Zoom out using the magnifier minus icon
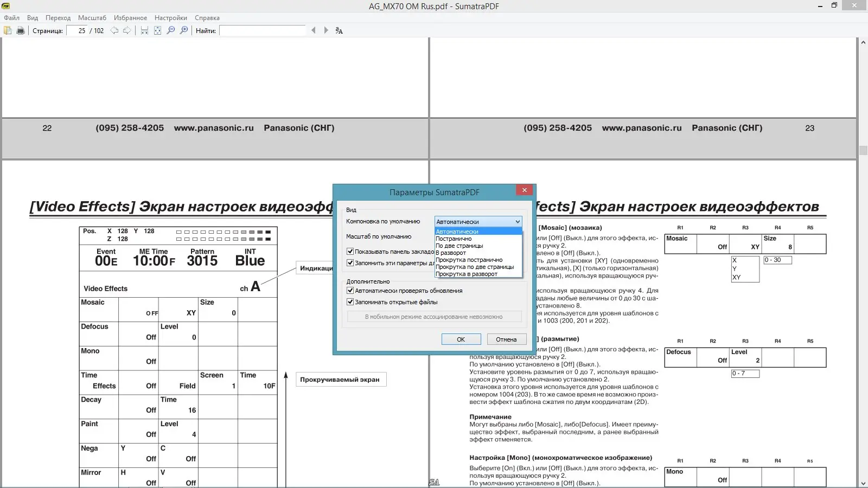This screenshot has height=488, width=868. click(x=170, y=30)
